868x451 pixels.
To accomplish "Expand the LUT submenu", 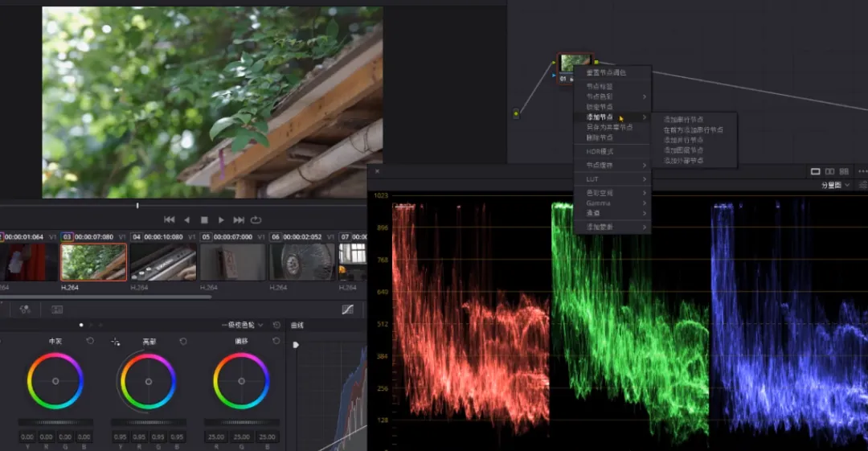I will (x=612, y=178).
